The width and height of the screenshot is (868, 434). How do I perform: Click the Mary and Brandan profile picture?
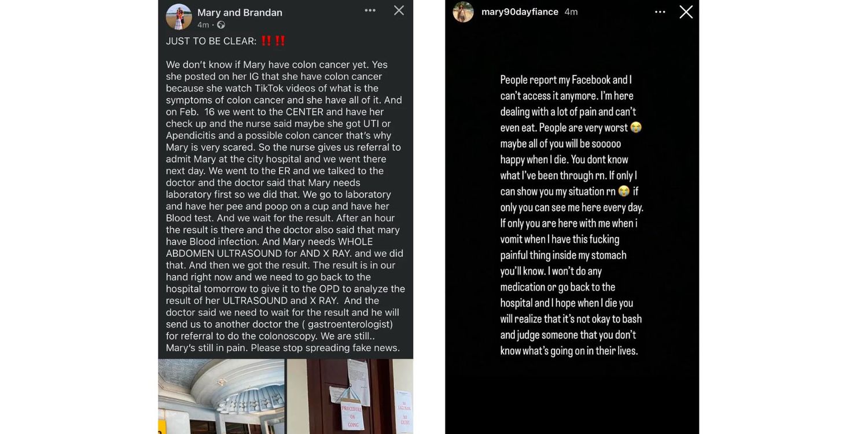pos(179,17)
